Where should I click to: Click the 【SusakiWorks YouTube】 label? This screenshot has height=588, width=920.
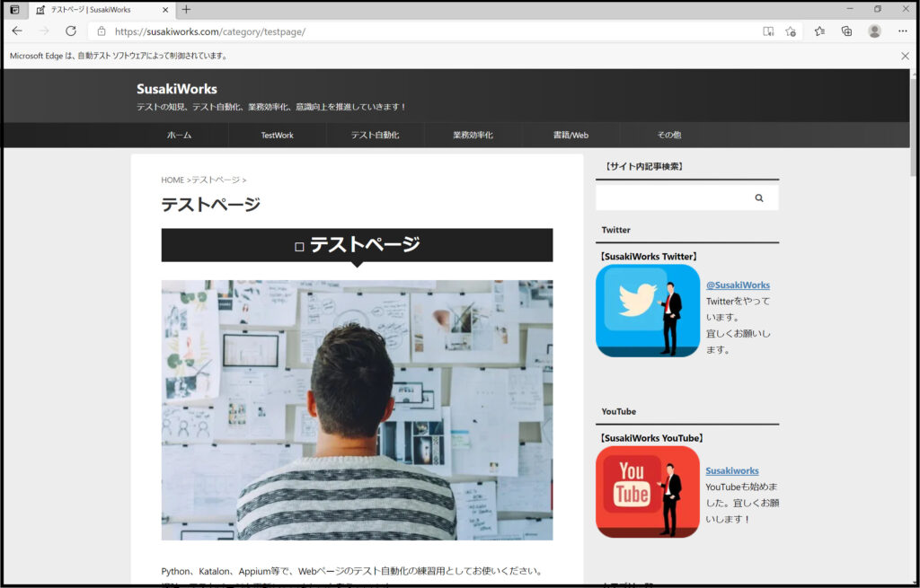point(651,438)
